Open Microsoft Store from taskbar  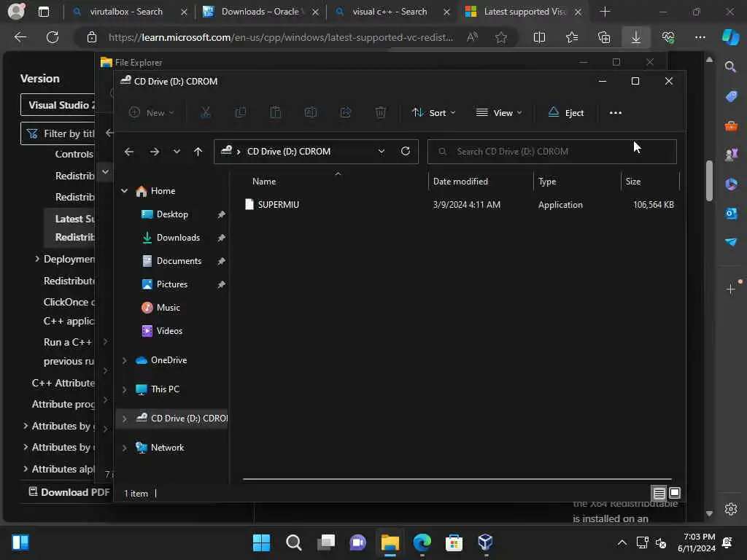coord(454,542)
